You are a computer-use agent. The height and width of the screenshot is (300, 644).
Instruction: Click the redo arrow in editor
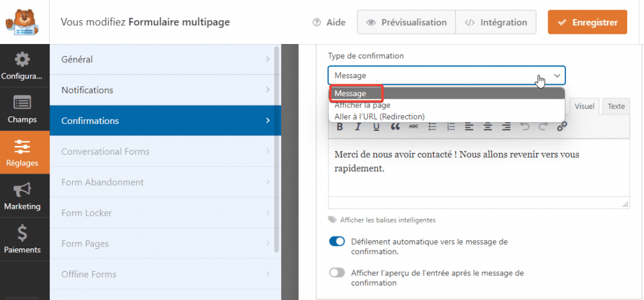543,126
